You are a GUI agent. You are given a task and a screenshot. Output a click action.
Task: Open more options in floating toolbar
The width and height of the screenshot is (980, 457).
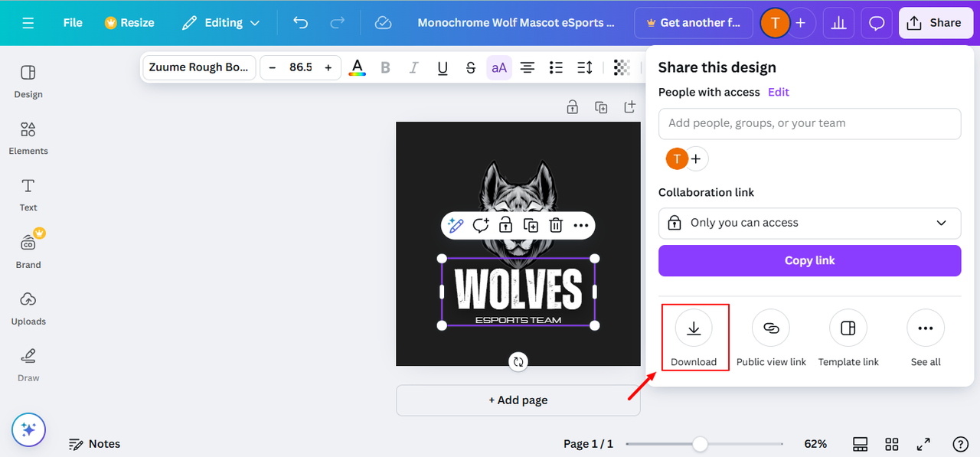point(581,225)
